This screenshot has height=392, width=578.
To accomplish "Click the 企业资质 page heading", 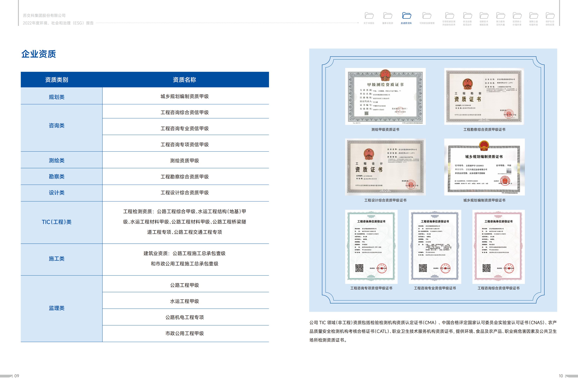I will point(39,54).
